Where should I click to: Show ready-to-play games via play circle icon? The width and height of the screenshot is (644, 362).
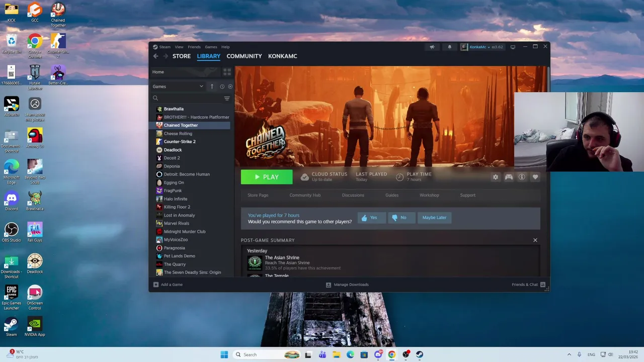coord(230,86)
